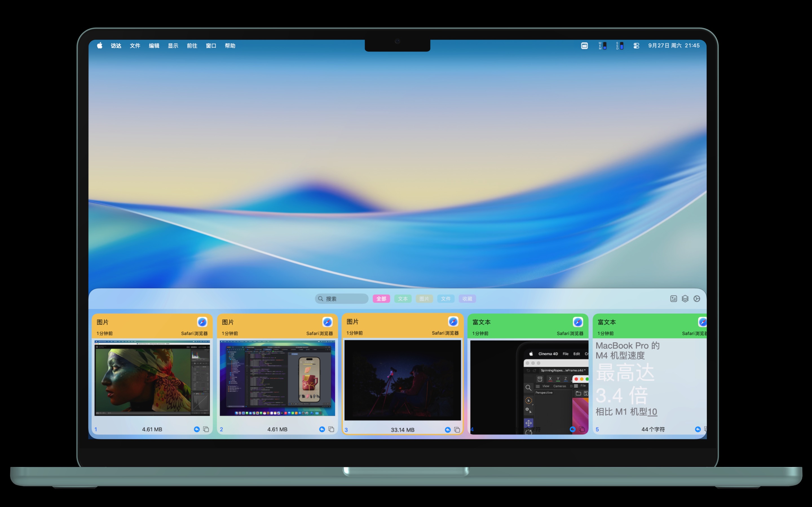The image size is (812, 507).
Task: Click Safari icon on first image card
Action: [202, 322]
